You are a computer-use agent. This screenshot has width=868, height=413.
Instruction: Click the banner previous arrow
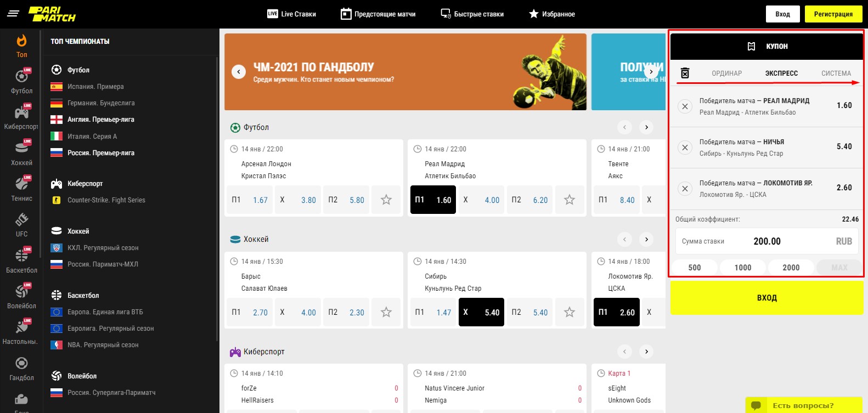tap(239, 72)
